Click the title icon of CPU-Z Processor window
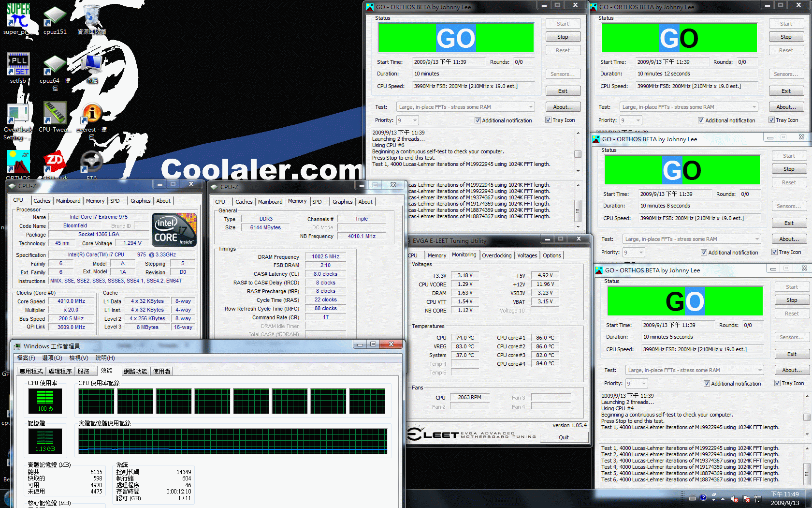This screenshot has height=508, width=812. [x=12, y=186]
